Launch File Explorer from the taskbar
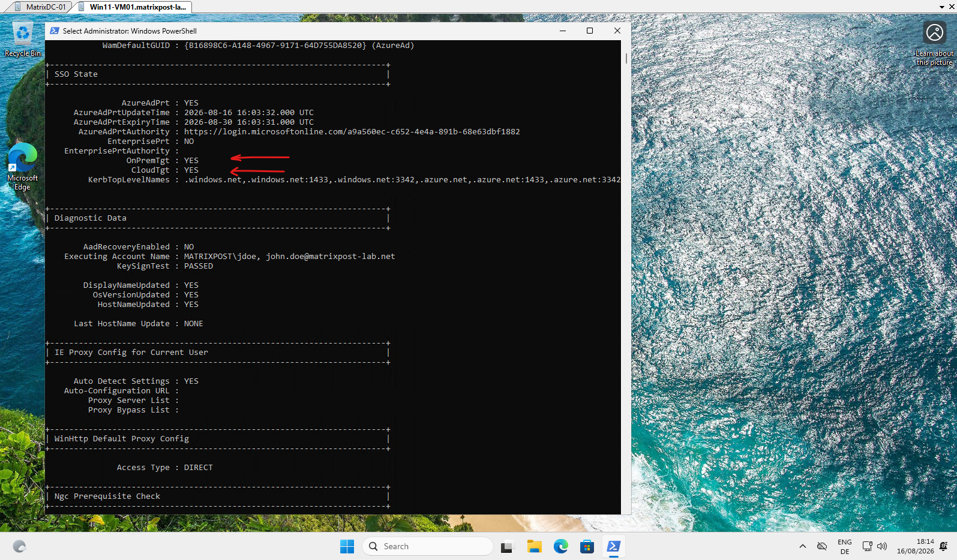This screenshot has width=957, height=560. (x=534, y=546)
